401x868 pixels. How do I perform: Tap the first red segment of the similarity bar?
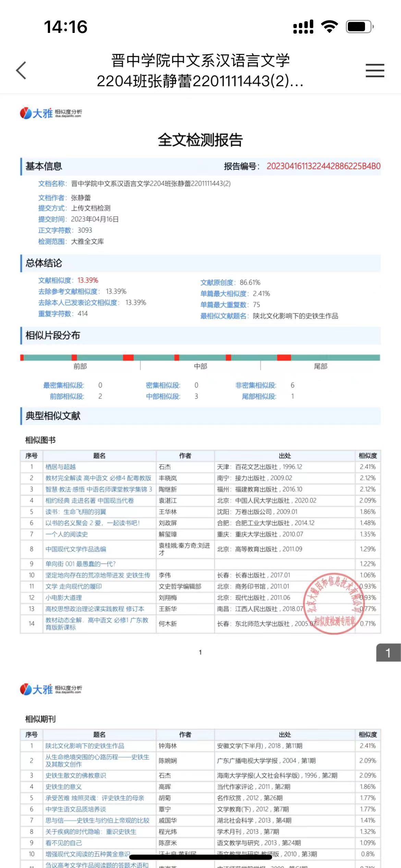pos(22,358)
